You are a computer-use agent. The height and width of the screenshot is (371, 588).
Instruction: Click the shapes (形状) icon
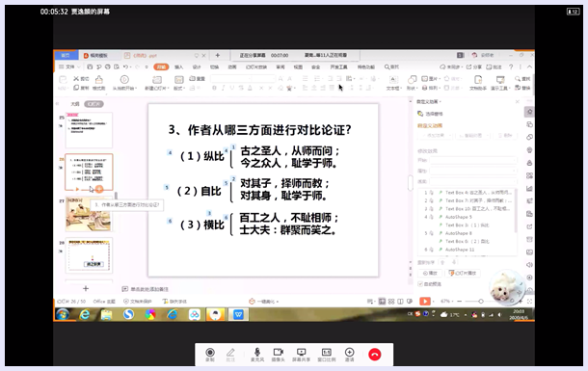[x=412, y=79]
